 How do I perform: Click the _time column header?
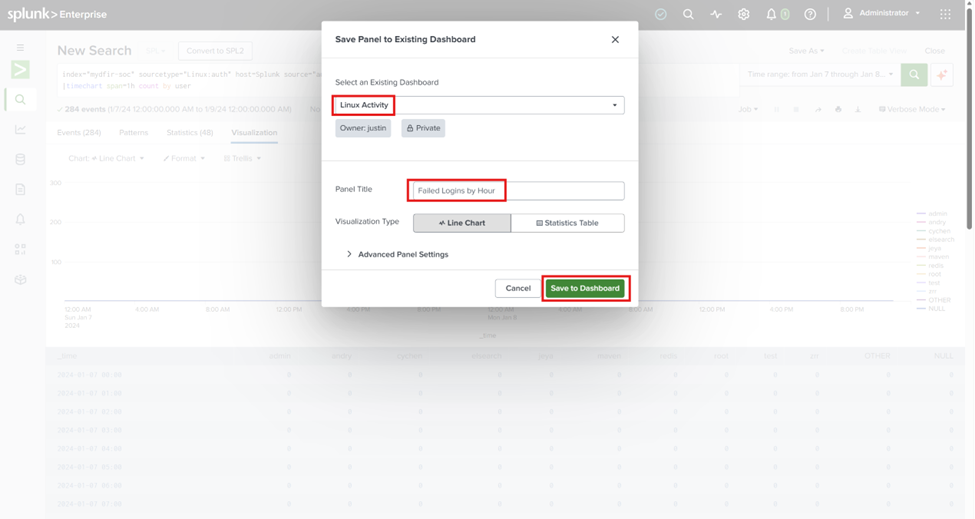67,356
